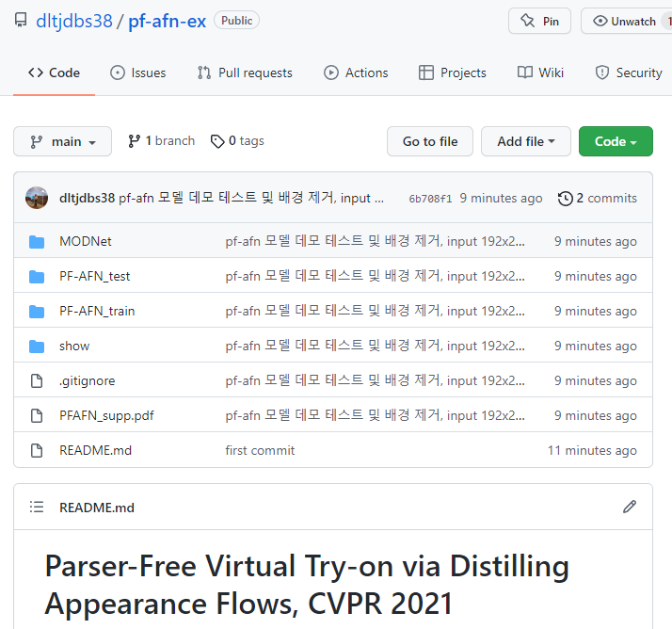
Task: Open the first commit message link
Action: pyautogui.click(x=260, y=451)
